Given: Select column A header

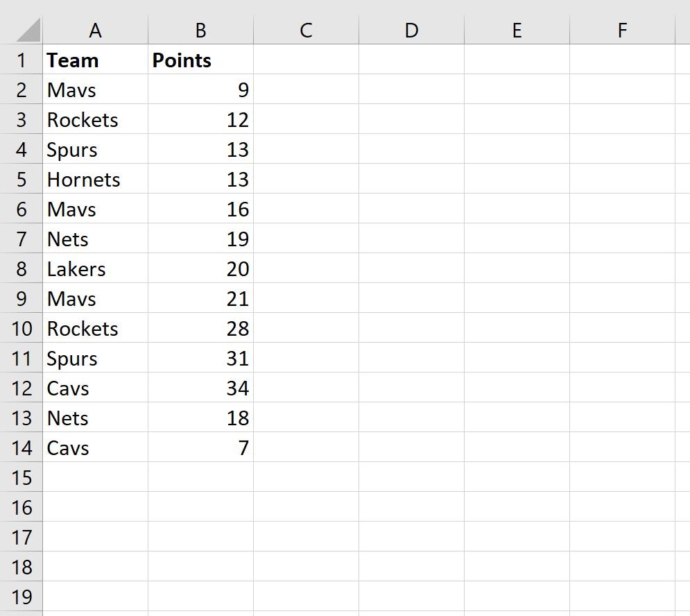Looking at the screenshot, I should tap(95, 30).
